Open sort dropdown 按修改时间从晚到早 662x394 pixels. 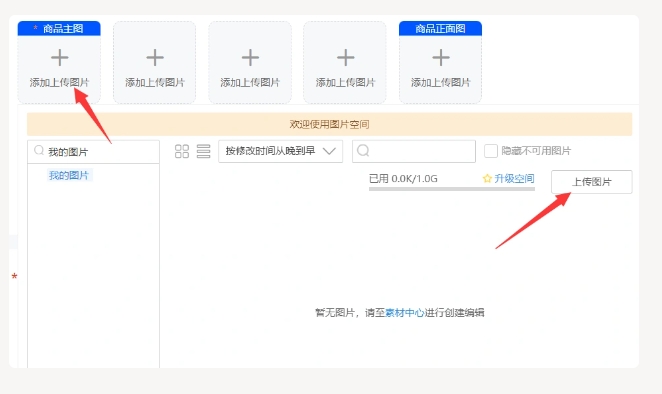pyautogui.click(x=280, y=151)
